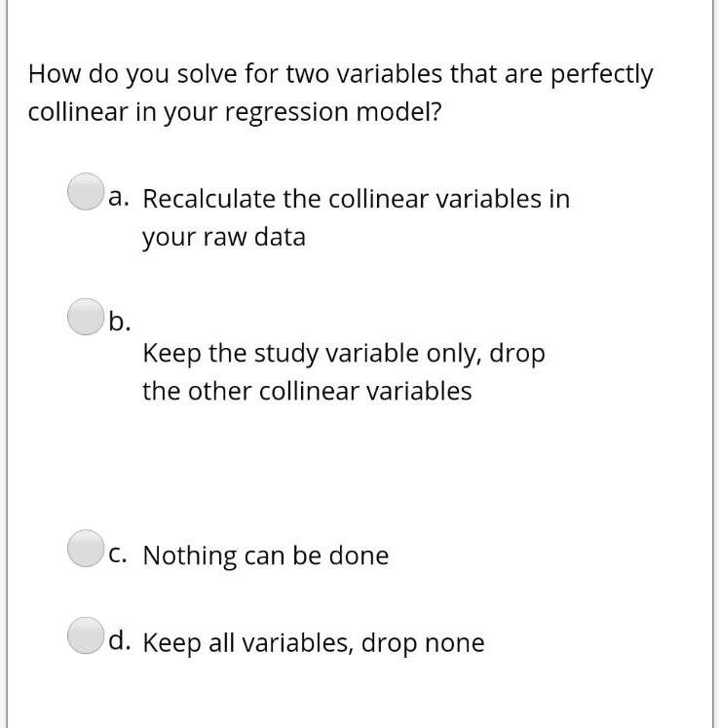
Task: Click the question line 'collinear in your regression model?'
Action: [x=235, y=113]
